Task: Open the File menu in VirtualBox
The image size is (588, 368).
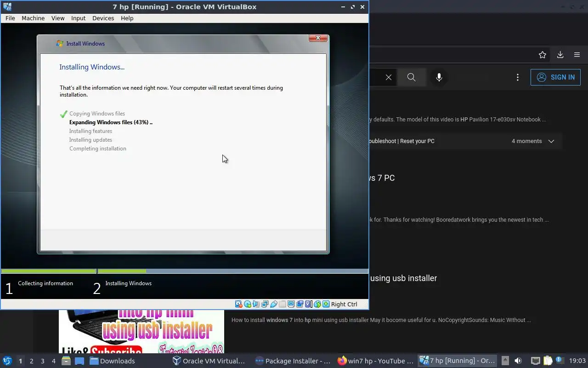Action: coord(10,18)
